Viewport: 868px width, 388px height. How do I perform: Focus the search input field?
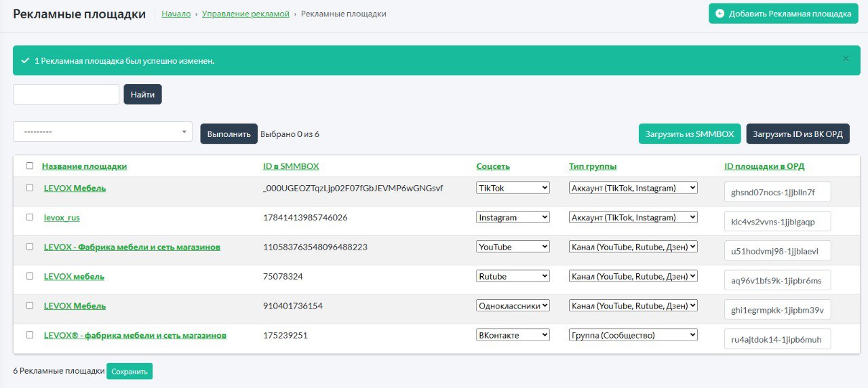click(x=66, y=94)
